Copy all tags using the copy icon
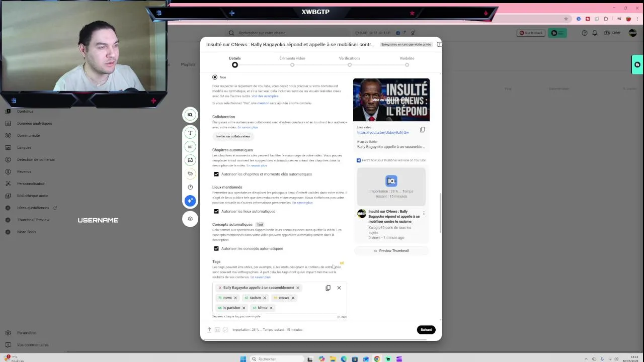The height and width of the screenshot is (362, 644). [328, 288]
